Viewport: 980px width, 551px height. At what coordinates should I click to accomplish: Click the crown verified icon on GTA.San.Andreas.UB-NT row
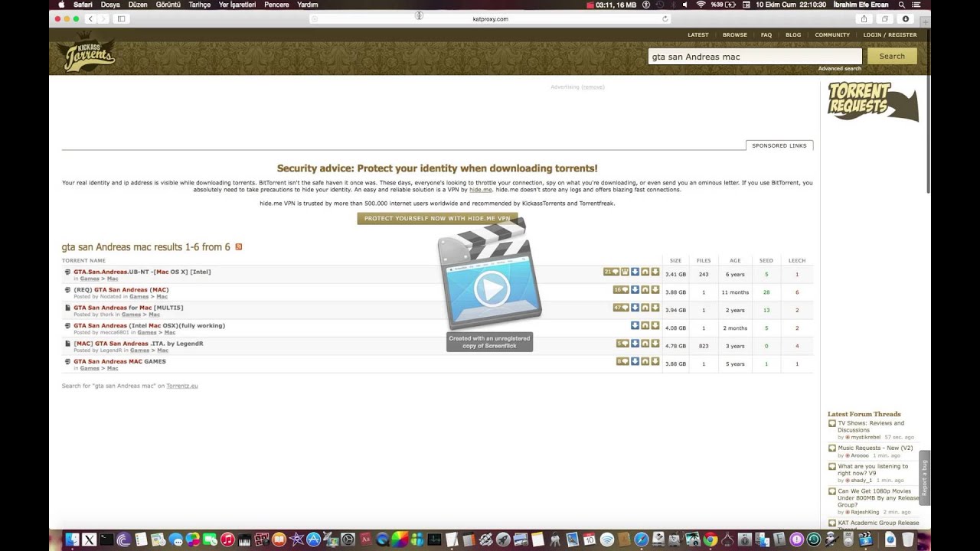(625, 272)
